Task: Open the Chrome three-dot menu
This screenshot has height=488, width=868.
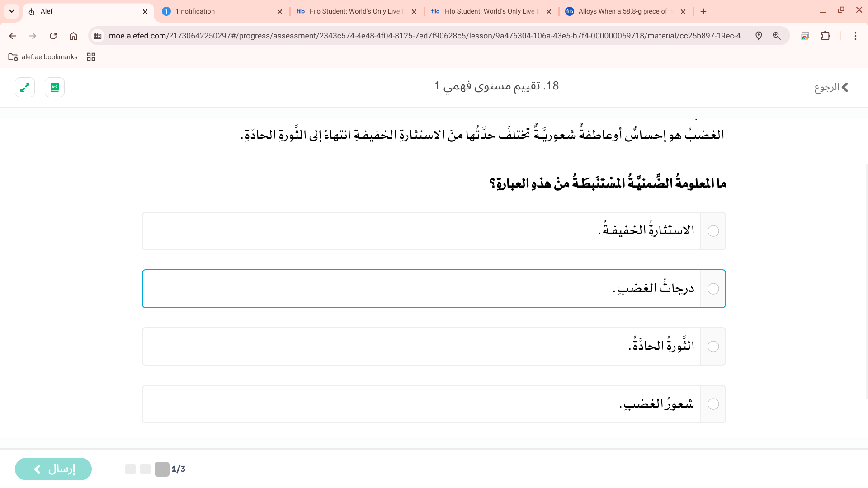Action: [x=855, y=36]
